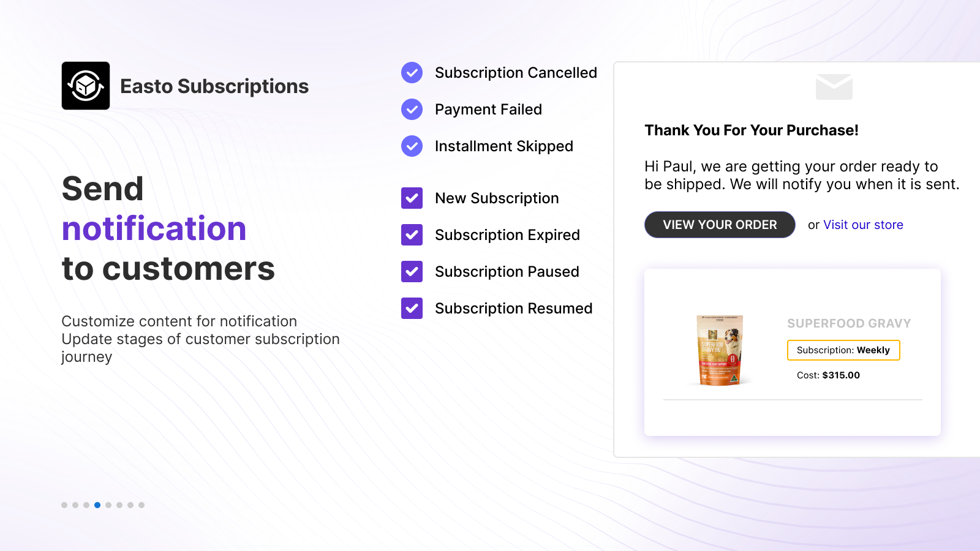
Task: Click the SUPERFOOD GRAVY product title
Action: (x=849, y=323)
